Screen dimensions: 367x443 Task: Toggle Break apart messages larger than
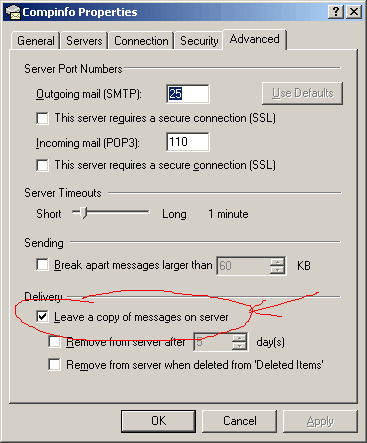click(x=42, y=265)
